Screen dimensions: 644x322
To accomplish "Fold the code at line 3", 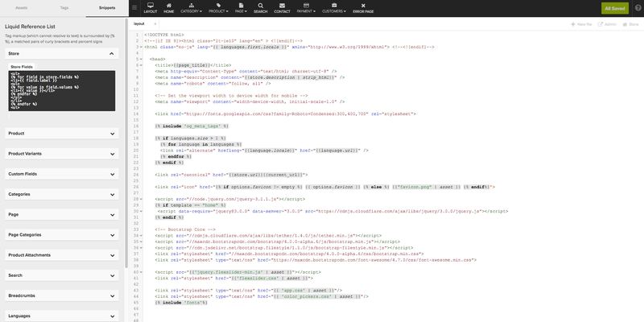I will click(142, 47).
